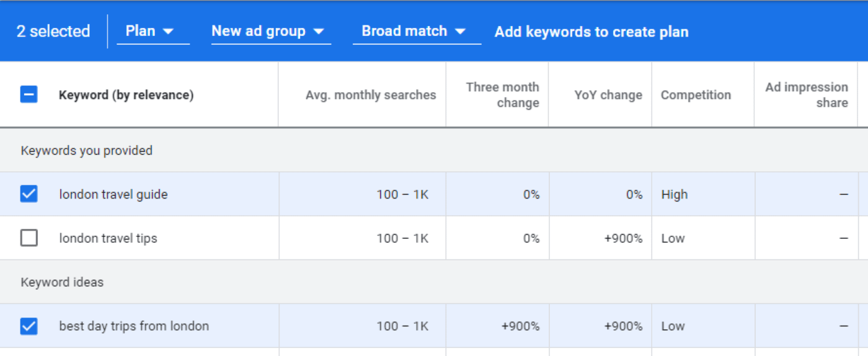Select best day trips from london keyword

point(134,326)
